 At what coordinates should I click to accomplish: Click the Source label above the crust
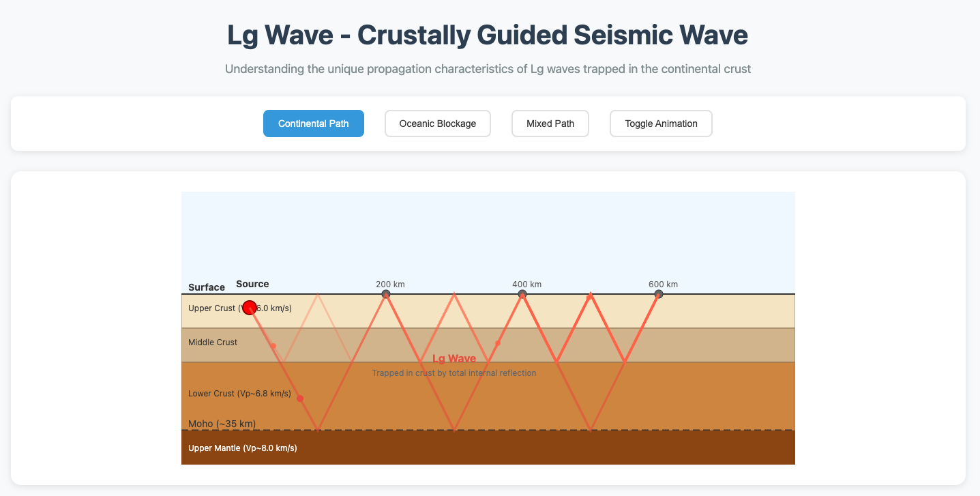252,284
